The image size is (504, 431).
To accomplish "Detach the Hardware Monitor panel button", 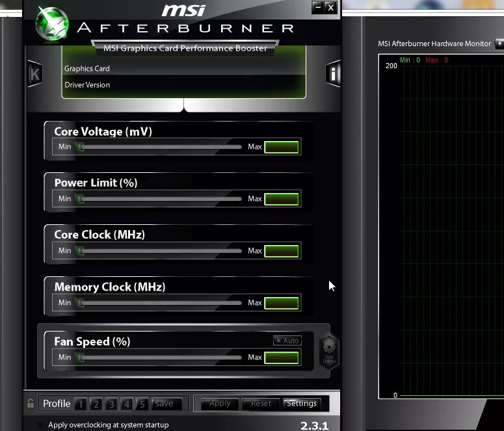I will pyautogui.click(x=500, y=44).
